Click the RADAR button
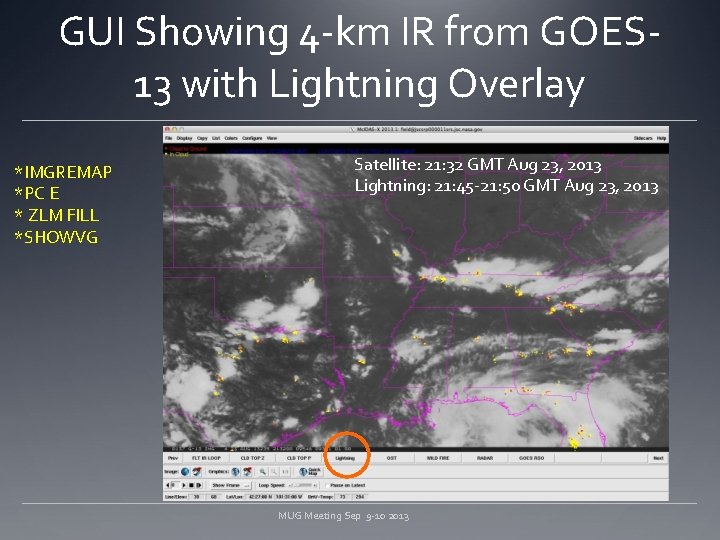Screen dimensions: 720x540 click(x=485, y=458)
